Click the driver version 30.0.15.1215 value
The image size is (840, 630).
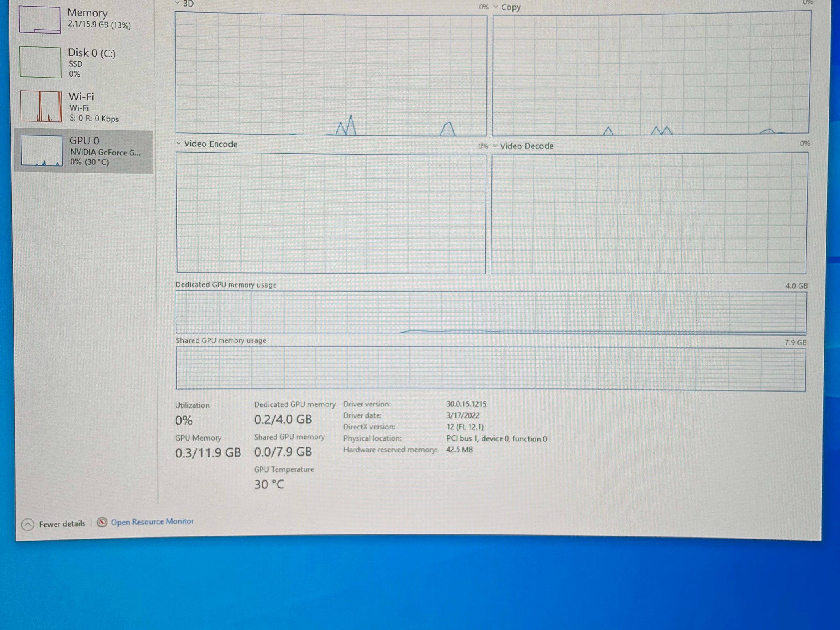(466, 404)
